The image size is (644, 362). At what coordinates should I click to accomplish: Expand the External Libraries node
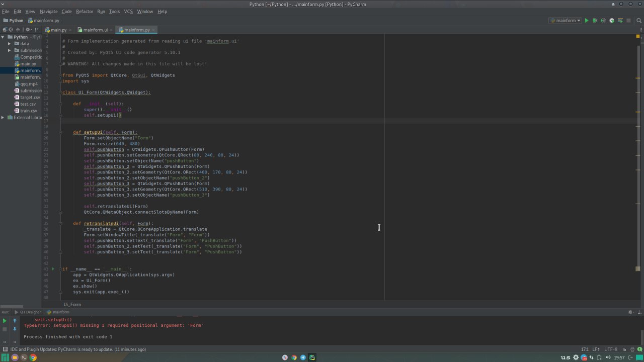click(3, 118)
